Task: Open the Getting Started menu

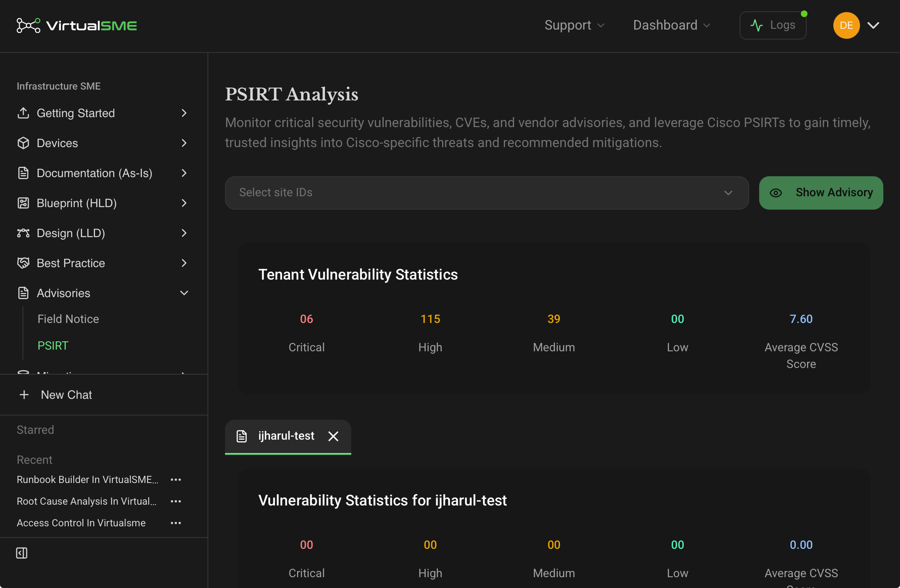Action: coord(103,113)
